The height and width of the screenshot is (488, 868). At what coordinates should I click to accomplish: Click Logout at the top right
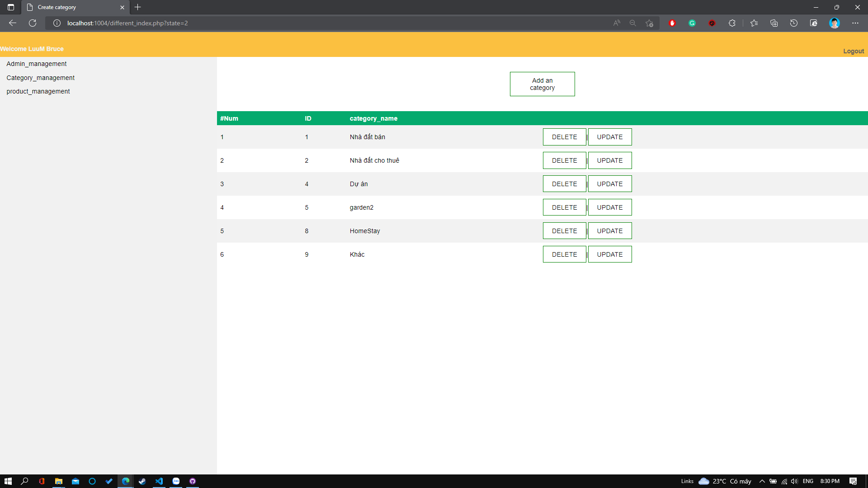click(x=853, y=51)
